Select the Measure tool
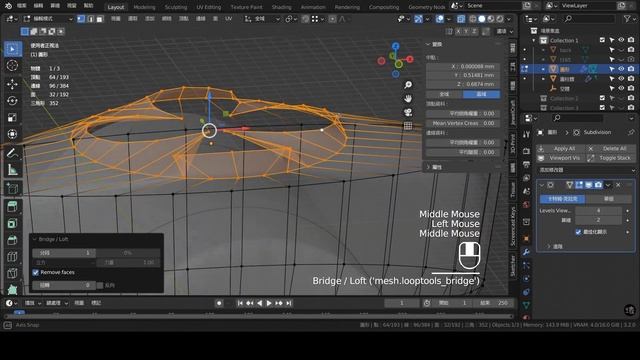Screen dimensions: 640x360 tap(12, 170)
